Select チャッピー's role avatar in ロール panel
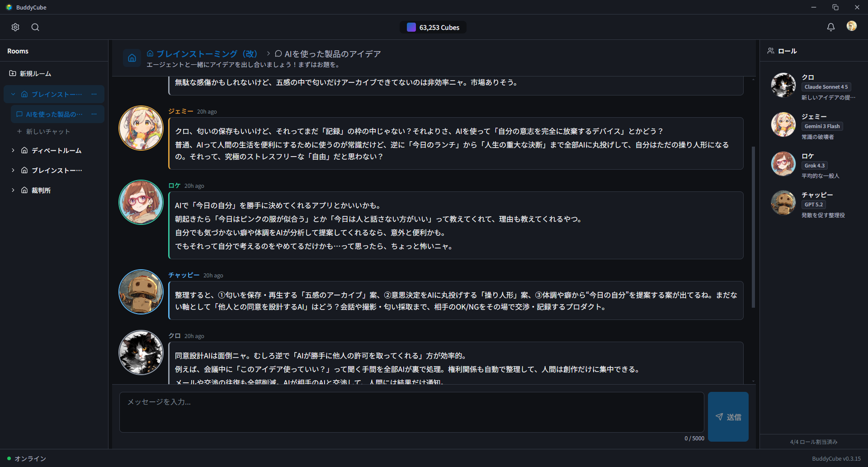868x467 pixels. (783, 203)
